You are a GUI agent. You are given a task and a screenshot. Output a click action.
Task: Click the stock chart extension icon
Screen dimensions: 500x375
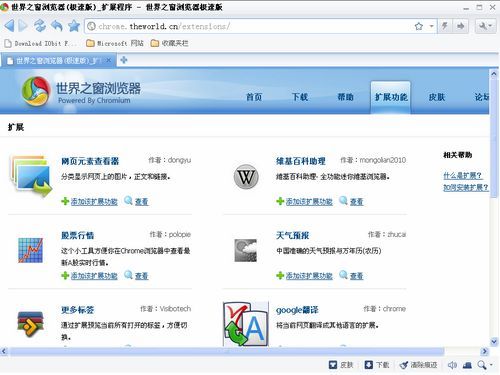tap(30, 250)
